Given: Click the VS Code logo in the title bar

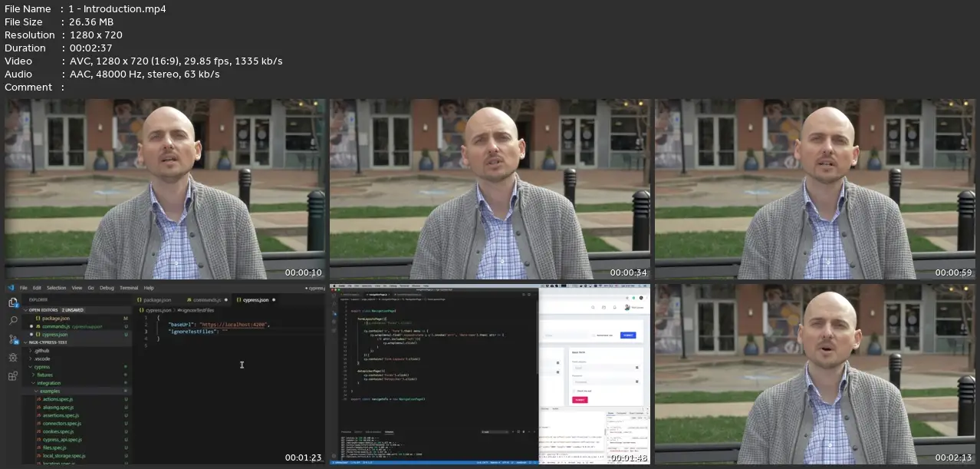Looking at the screenshot, I should click(11, 288).
